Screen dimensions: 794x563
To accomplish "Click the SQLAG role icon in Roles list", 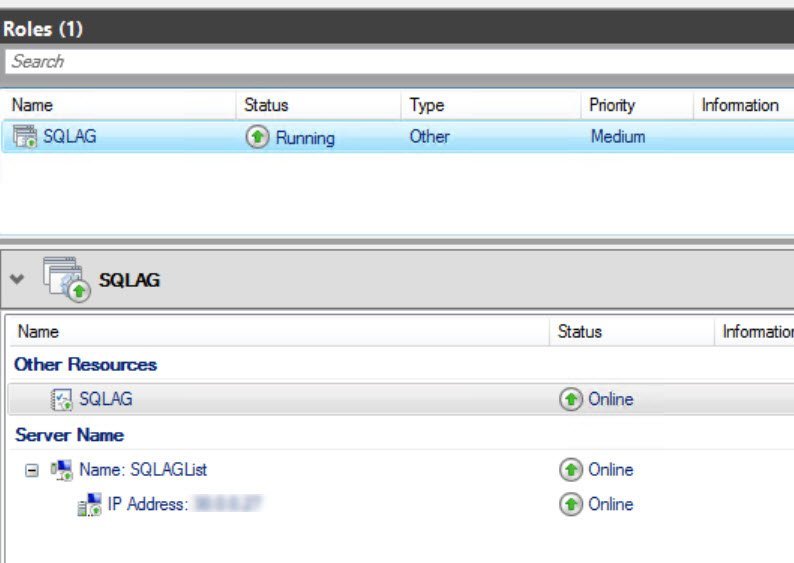I will coord(25,136).
